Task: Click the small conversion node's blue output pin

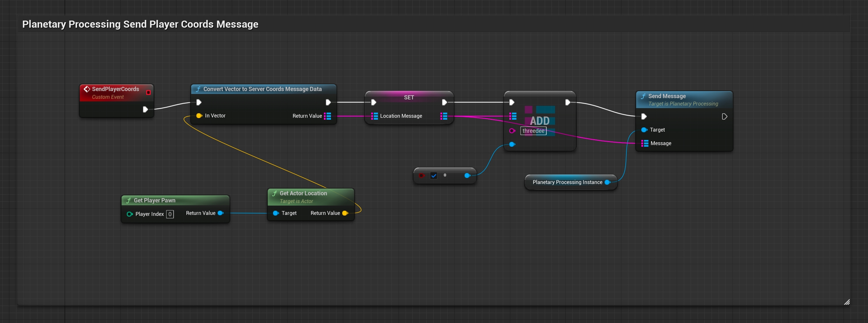Action: (x=467, y=175)
